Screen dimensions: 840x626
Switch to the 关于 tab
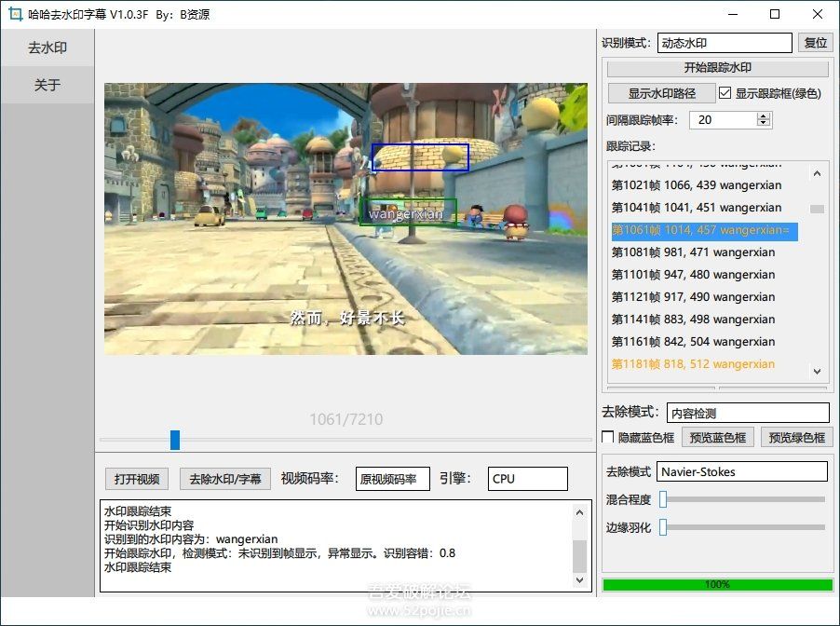point(47,85)
